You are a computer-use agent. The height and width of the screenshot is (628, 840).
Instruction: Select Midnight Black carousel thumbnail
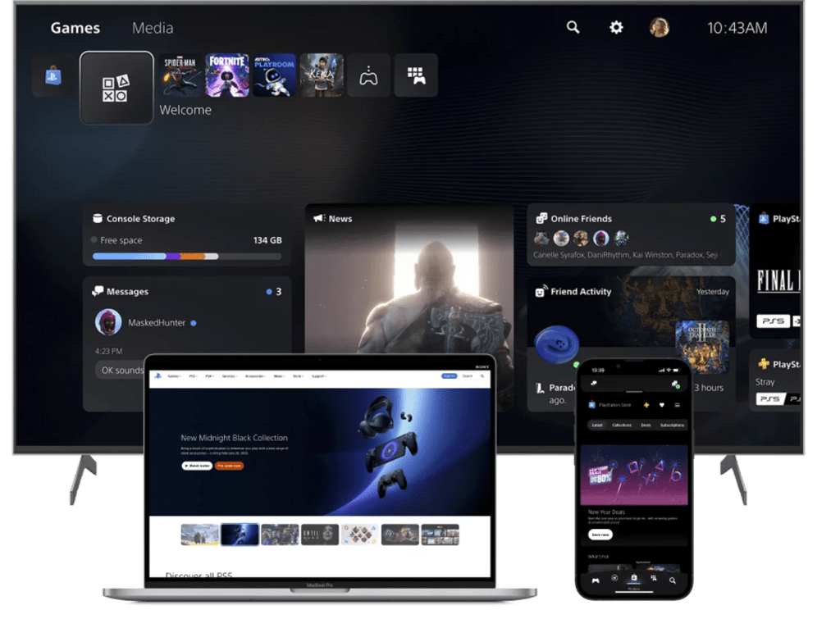[240, 535]
